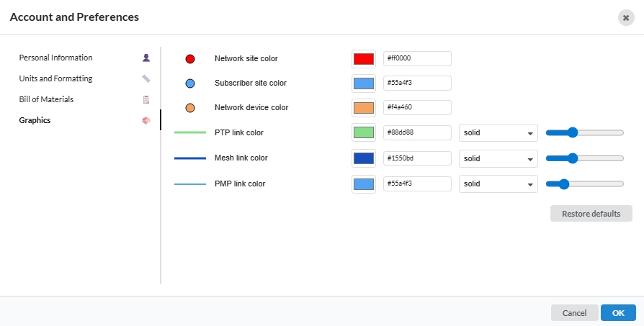Click the Bill of Materials clipboard icon
Screen dimensions: 644x326
[146, 99]
